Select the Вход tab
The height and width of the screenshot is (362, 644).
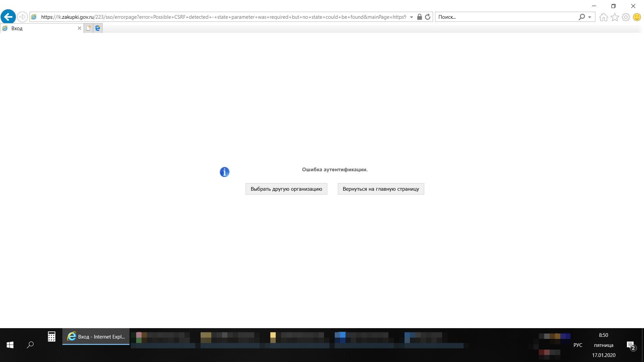pos(40,28)
